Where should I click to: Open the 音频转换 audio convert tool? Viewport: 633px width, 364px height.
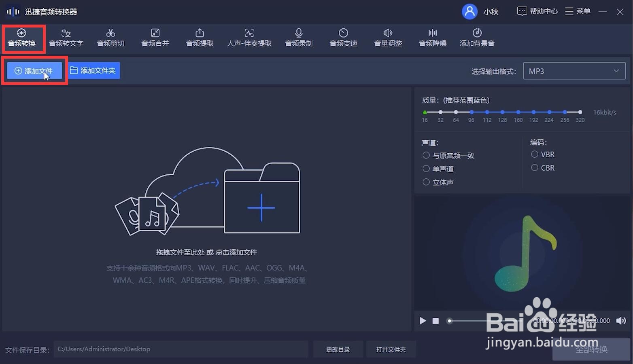click(22, 38)
